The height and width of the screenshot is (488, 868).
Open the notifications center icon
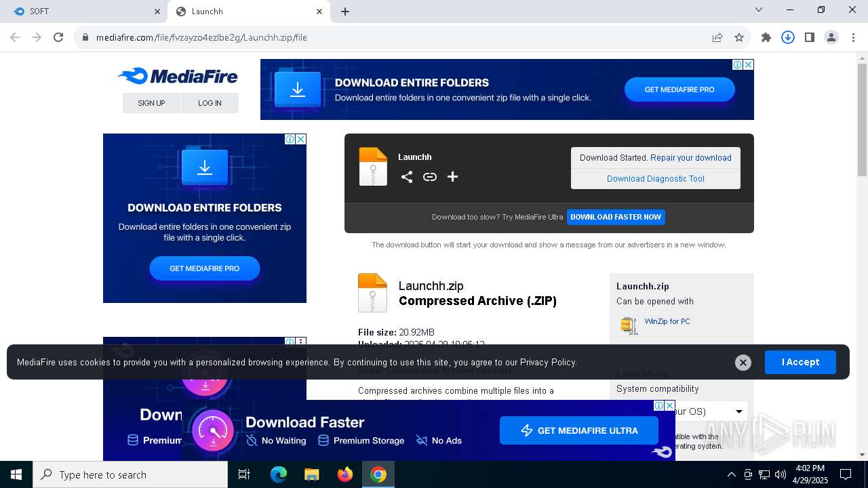(846, 474)
